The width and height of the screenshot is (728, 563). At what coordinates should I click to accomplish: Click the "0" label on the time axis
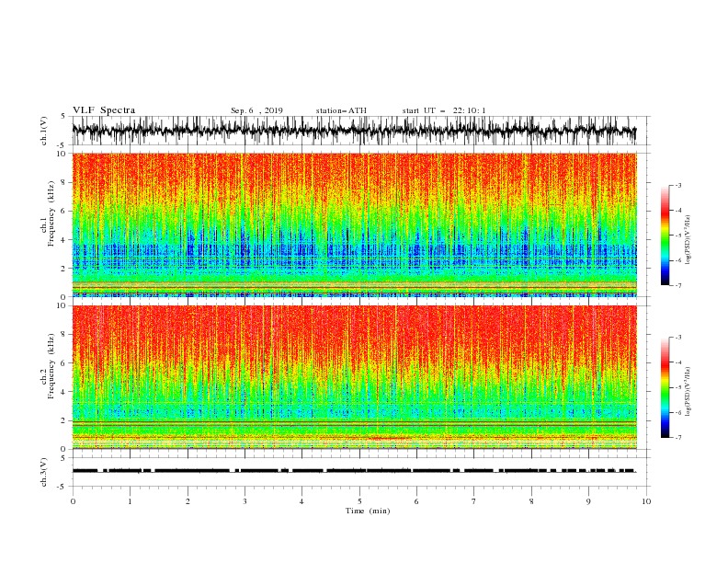73,501
